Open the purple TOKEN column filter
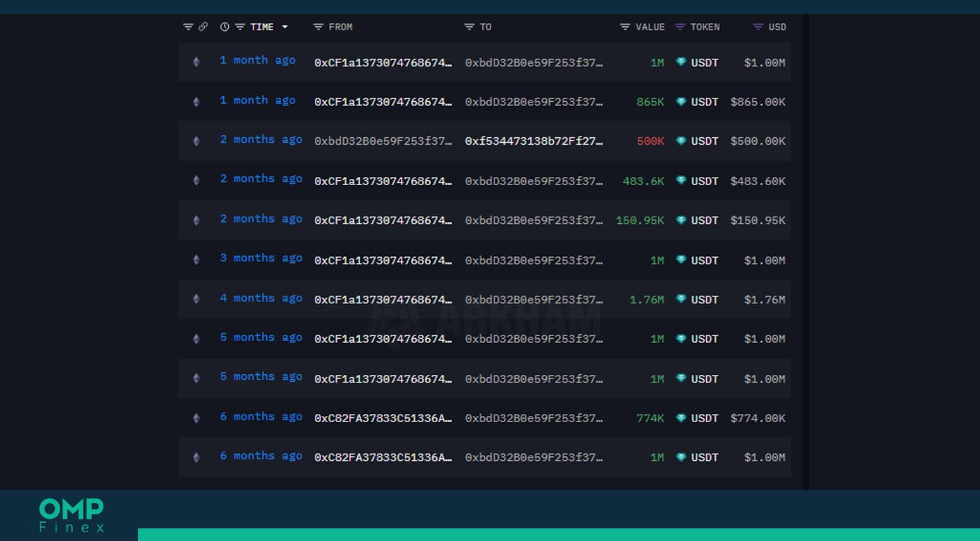This screenshot has width=980, height=541. [x=680, y=27]
